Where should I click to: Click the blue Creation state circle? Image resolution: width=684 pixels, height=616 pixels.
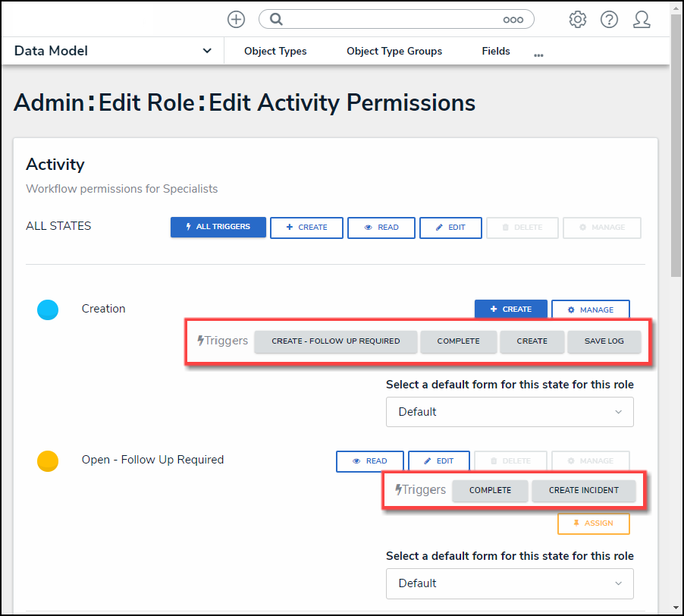tap(48, 310)
